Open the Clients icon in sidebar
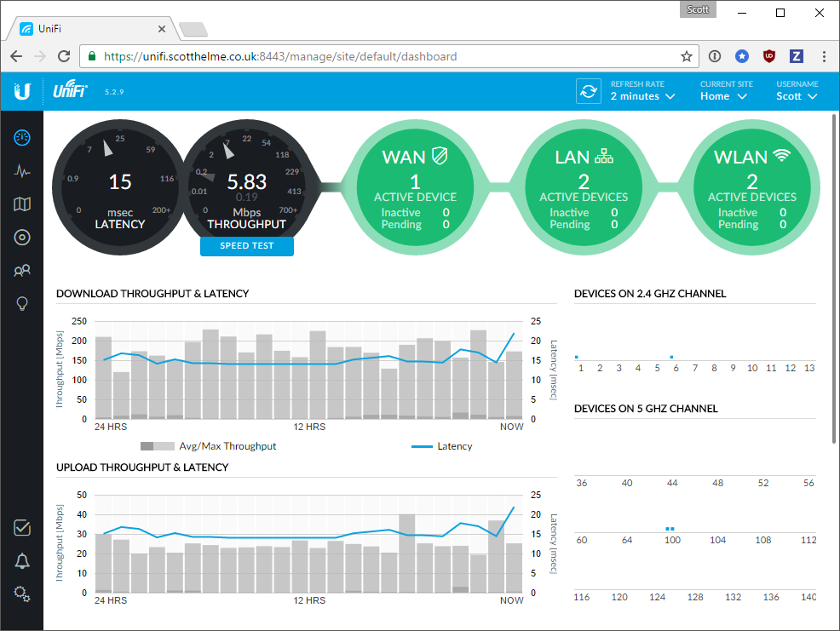Image resolution: width=840 pixels, height=631 pixels. click(x=22, y=271)
